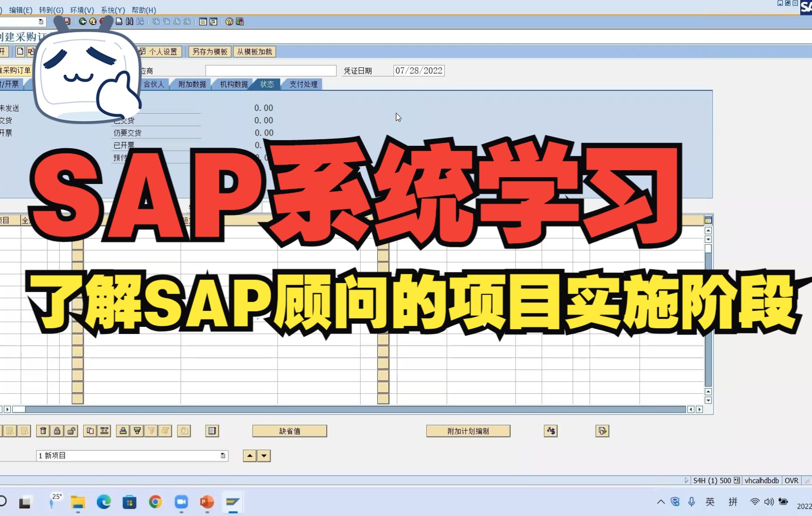Open the 编辑(E) menu
The height and width of the screenshot is (516, 812).
[21, 10]
